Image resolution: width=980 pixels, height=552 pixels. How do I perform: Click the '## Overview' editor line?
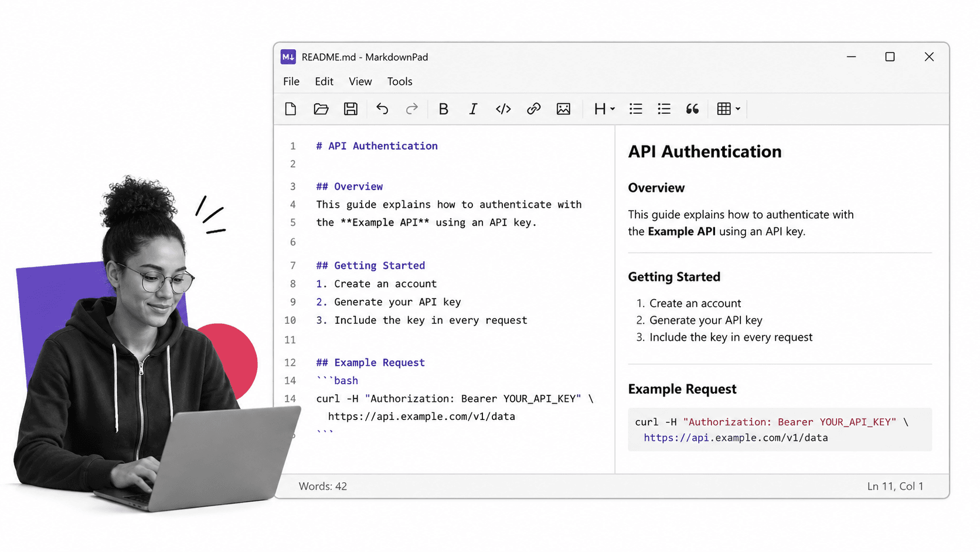click(x=349, y=187)
